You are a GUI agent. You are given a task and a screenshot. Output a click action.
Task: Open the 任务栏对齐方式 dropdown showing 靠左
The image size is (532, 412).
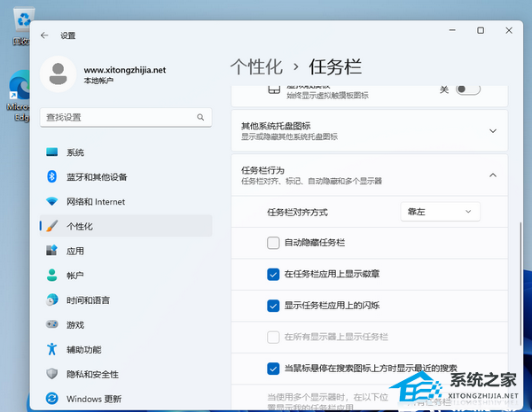pos(440,212)
